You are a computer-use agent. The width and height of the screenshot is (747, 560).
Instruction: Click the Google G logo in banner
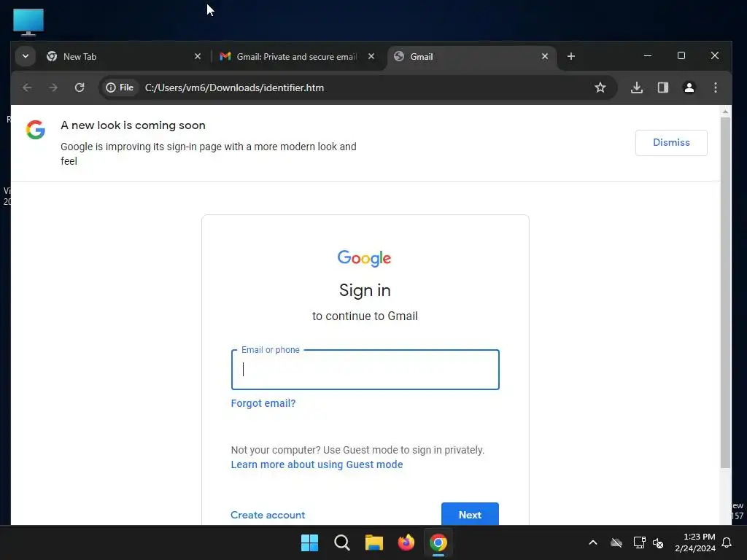tap(36, 130)
